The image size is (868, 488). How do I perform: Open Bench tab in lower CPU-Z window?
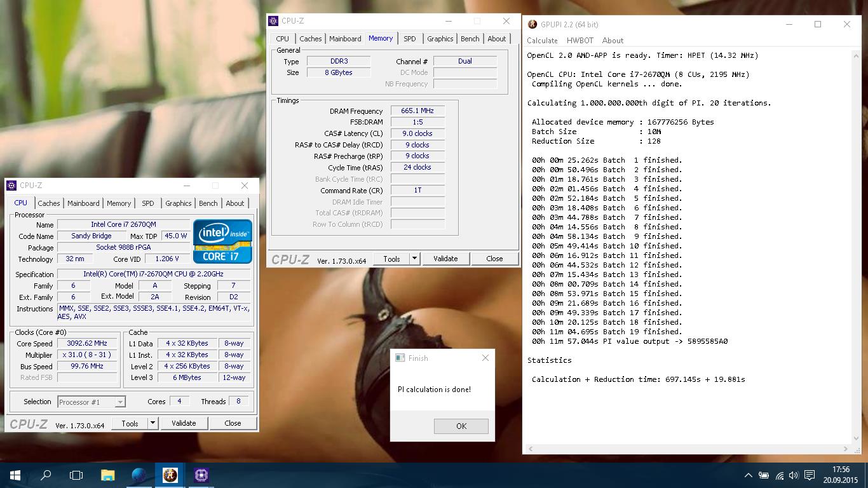(208, 203)
